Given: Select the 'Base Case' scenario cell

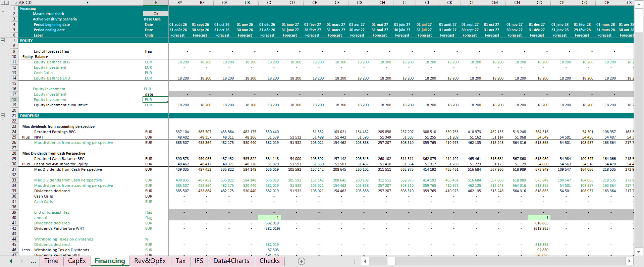Looking at the screenshot, I should (x=156, y=19).
